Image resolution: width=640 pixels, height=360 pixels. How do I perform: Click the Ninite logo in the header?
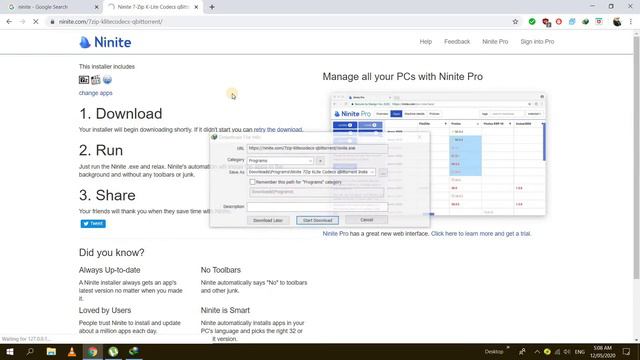(105, 42)
